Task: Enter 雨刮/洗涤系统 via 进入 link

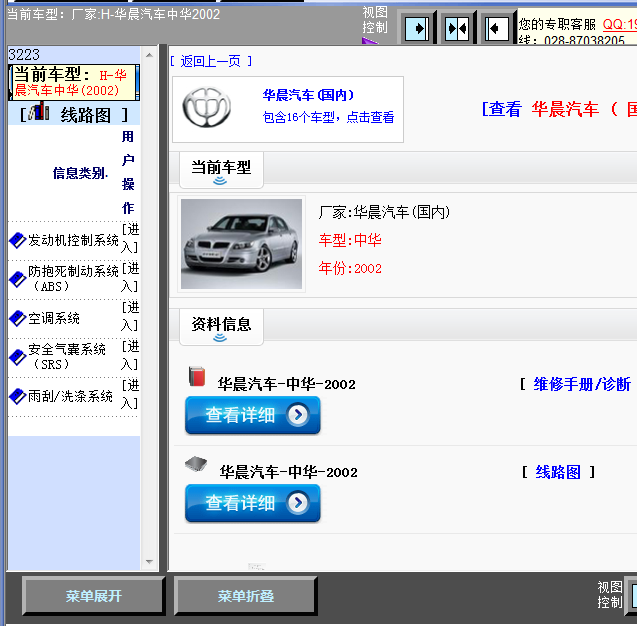Action: (130, 394)
